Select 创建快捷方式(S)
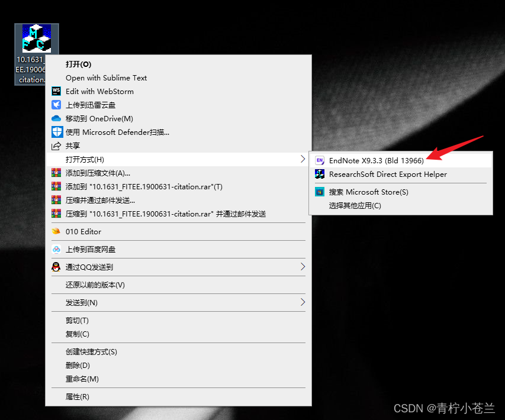The height and width of the screenshot is (420, 505). (x=179, y=351)
